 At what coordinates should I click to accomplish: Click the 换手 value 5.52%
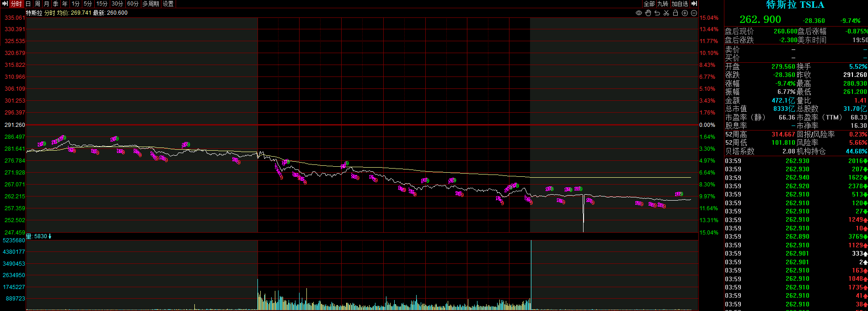pos(858,66)
